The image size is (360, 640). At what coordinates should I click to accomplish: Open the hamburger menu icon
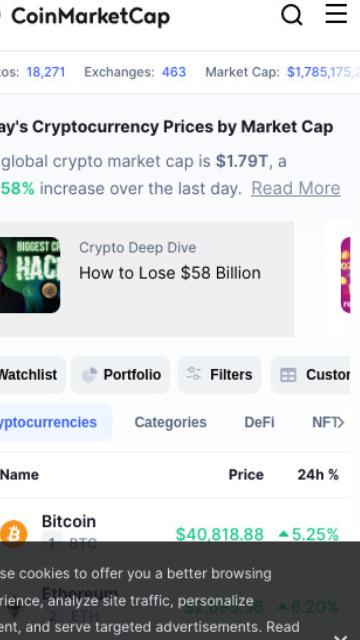pos(336,13)
